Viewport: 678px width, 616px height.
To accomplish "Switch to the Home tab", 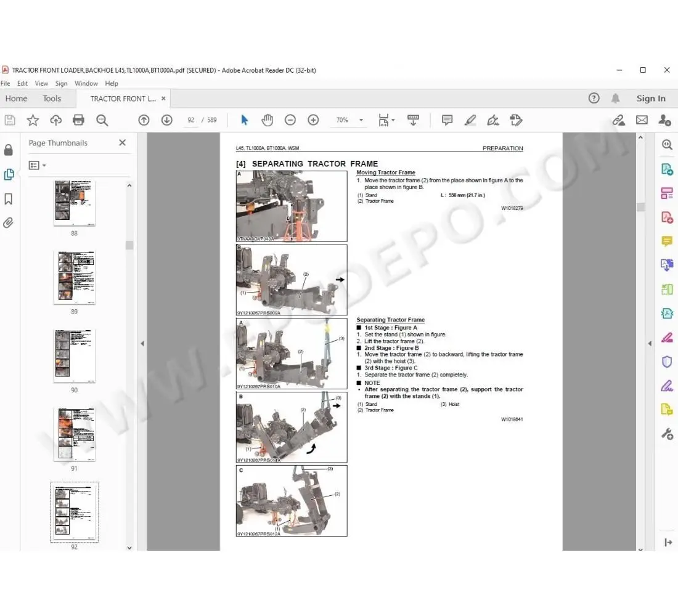I will [x=17, y=99].
